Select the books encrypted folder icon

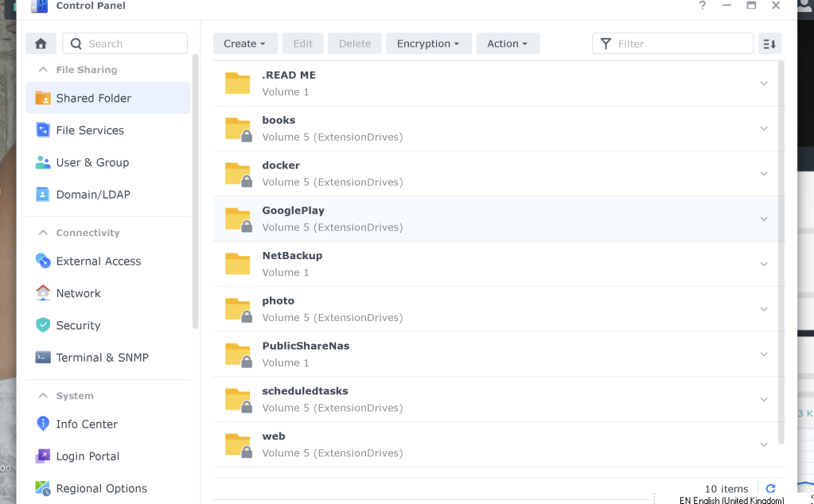(238, 129)
